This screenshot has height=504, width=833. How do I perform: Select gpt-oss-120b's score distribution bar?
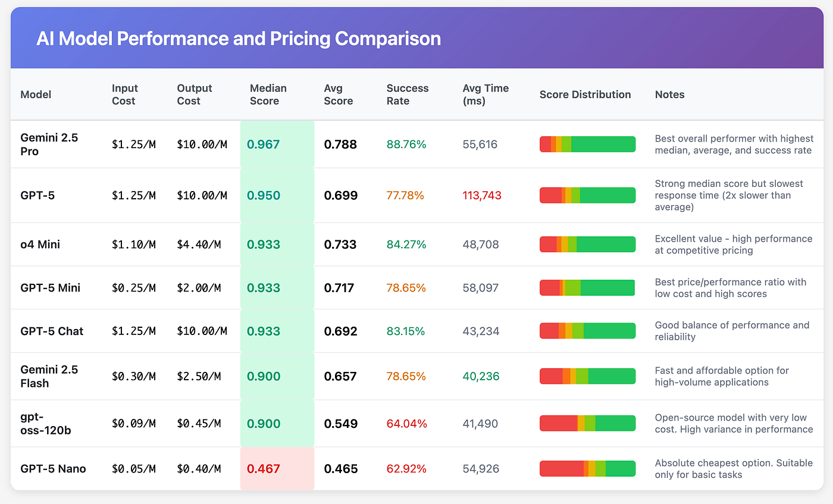[587, 424]
